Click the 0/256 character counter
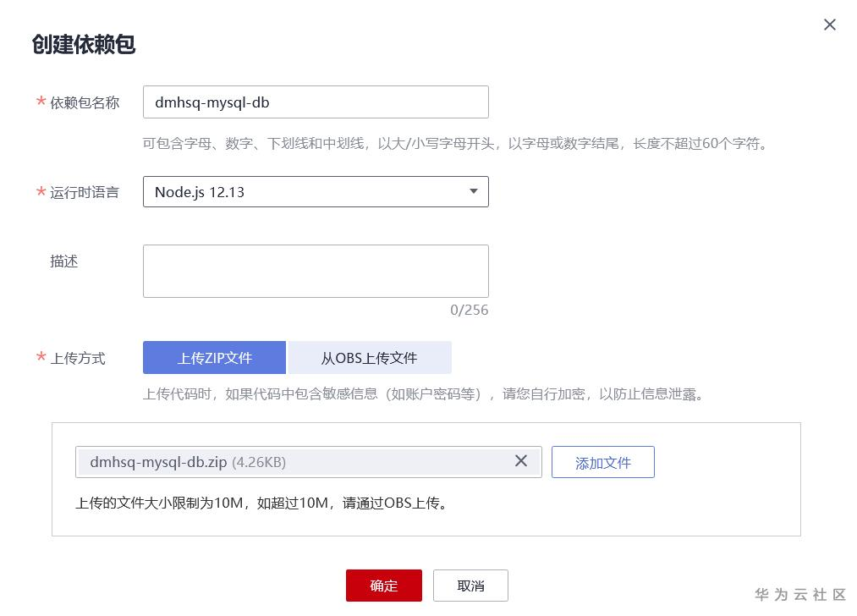This screenshot has width=857, height=616. [x=472, y=310]
